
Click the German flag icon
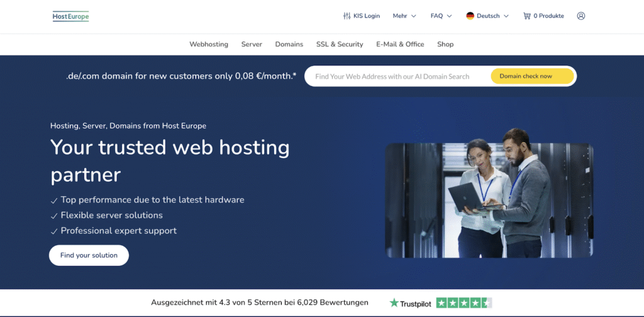tap(470, 16)
